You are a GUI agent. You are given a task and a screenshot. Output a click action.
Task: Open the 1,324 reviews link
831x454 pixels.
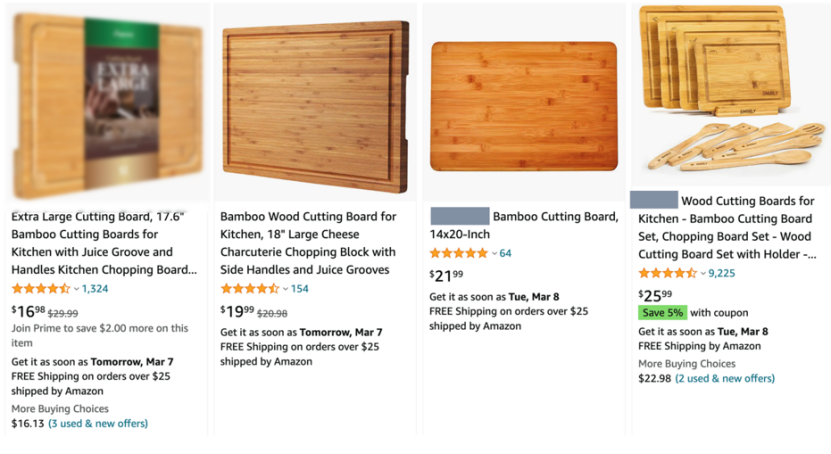(x=95, y=289)
